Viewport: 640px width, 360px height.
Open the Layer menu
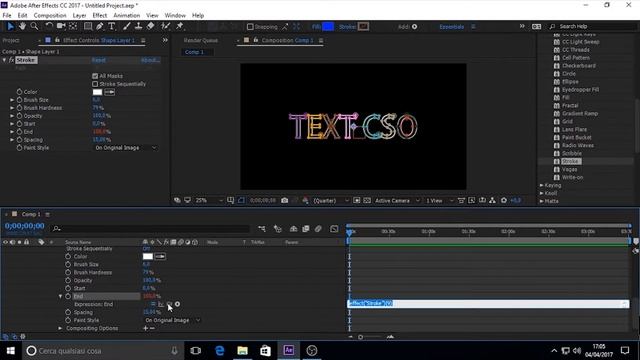coord(79,16)
